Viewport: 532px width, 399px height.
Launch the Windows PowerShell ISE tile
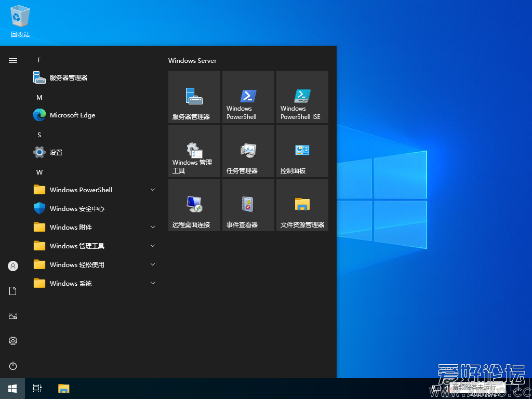(302, 97)
